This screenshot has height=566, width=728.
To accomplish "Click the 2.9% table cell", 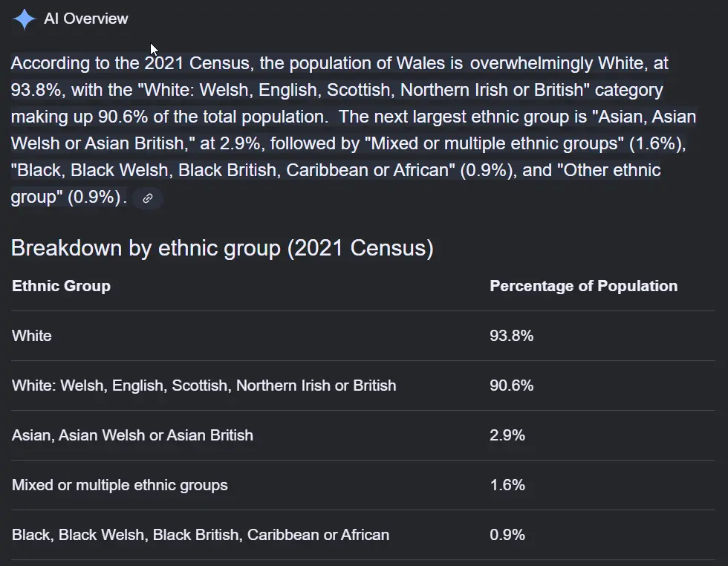I will 507,435.
